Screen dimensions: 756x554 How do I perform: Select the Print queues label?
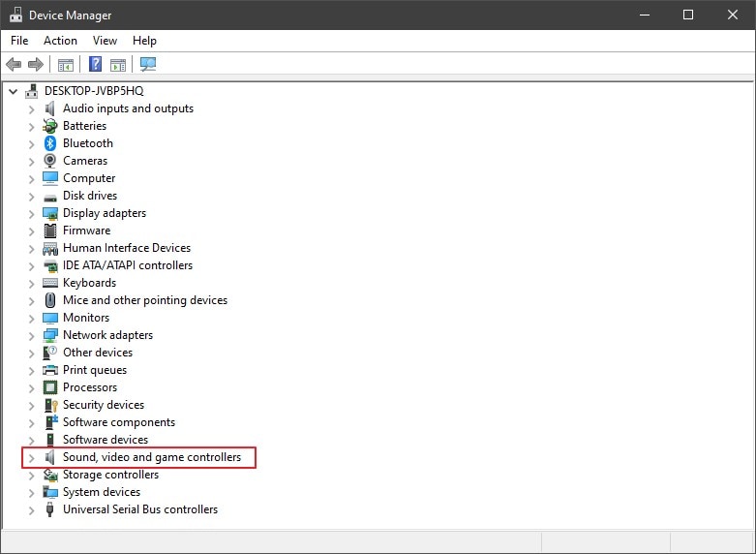click(95, 370)
